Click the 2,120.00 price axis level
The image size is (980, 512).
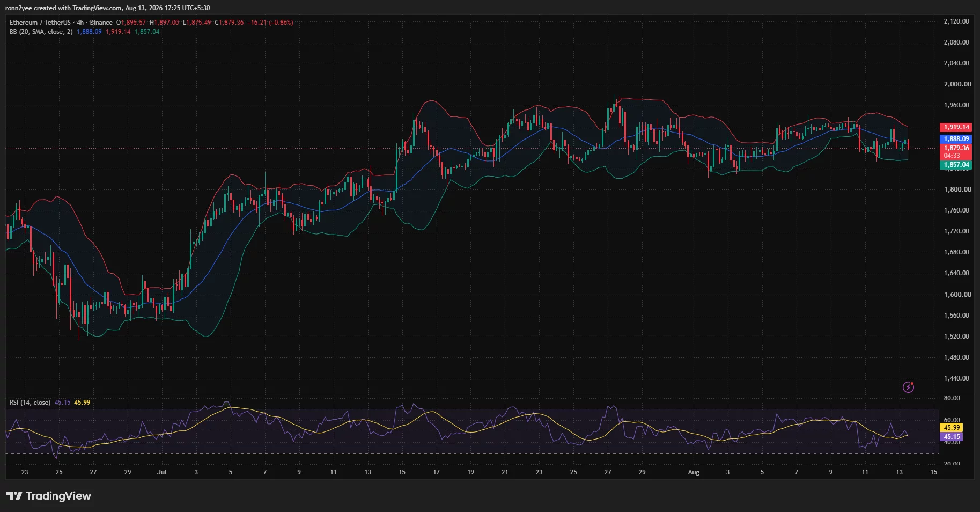click(957, 21)
